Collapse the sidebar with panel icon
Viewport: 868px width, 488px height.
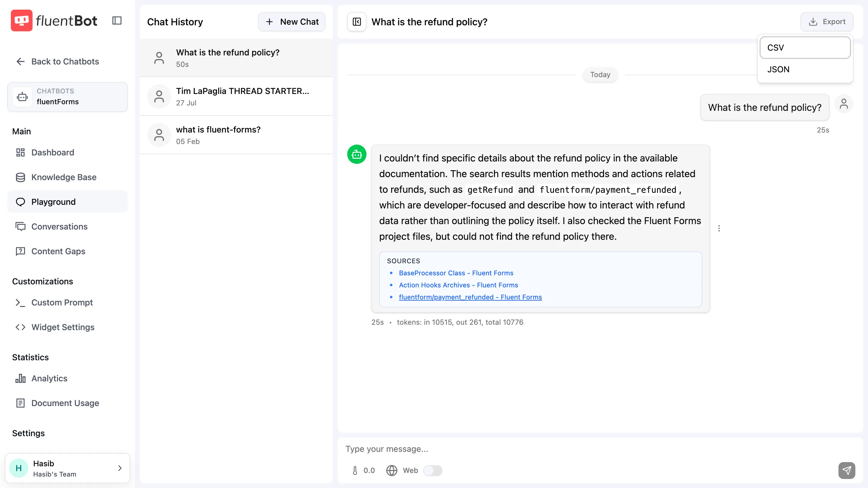tap(117, 20)
